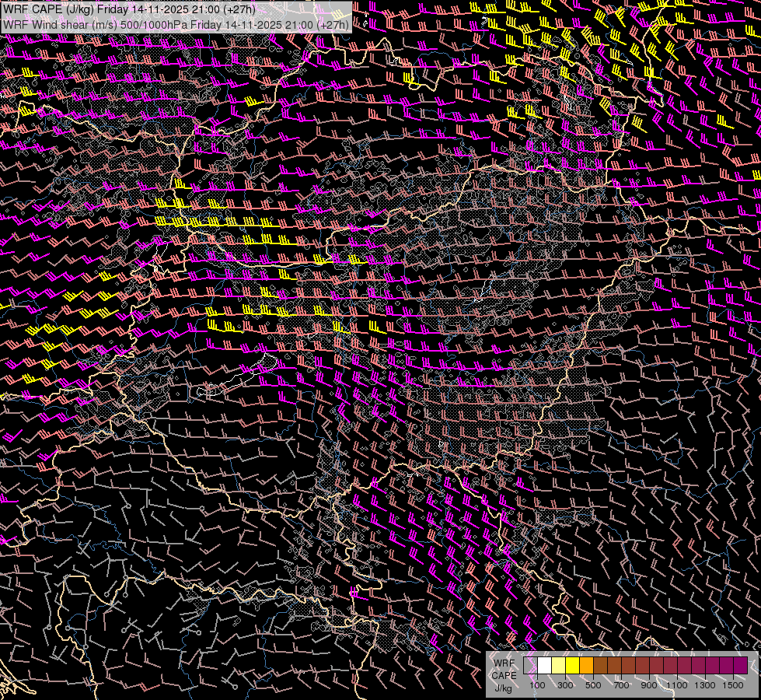Select the last purple legend swatch above 1500
Image resolution: width=761 pixels, height=700 pixels.
[741, 666]
